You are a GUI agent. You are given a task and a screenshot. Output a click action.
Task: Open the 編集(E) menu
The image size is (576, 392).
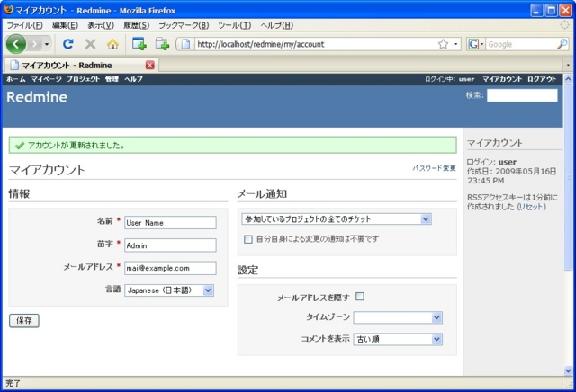[x=65, y=25]
